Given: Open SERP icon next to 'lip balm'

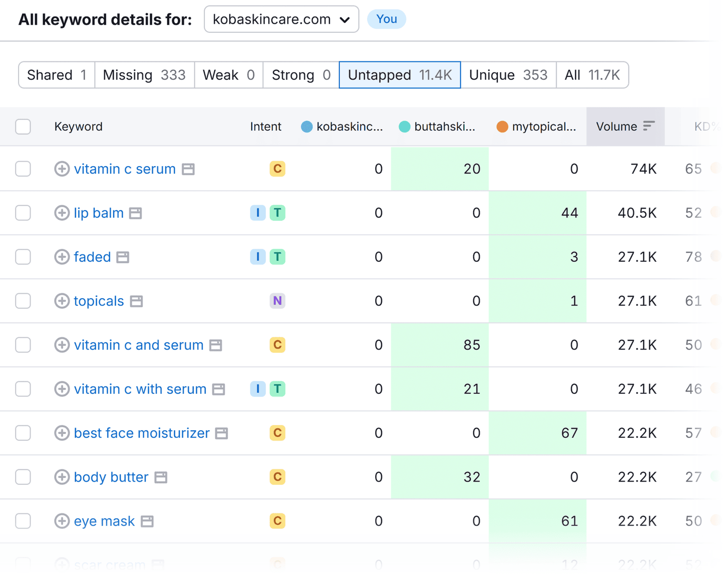Looking at the screenshot, I should [x=136, y=213].
